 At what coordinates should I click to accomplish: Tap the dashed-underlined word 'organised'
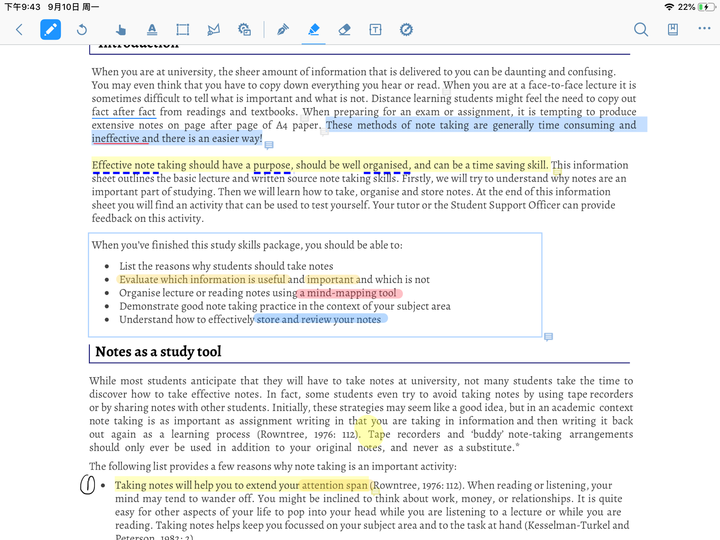pos(385,165)
